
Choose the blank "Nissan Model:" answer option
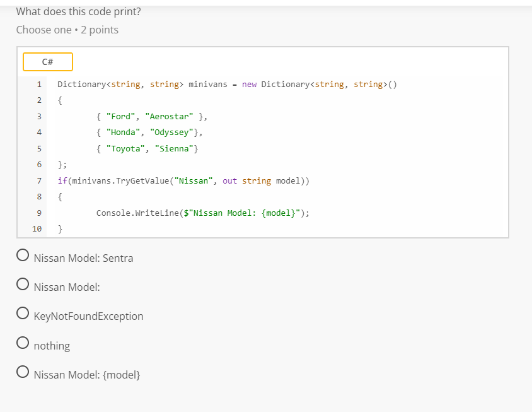pyautogui.click(x=23, y=285)
